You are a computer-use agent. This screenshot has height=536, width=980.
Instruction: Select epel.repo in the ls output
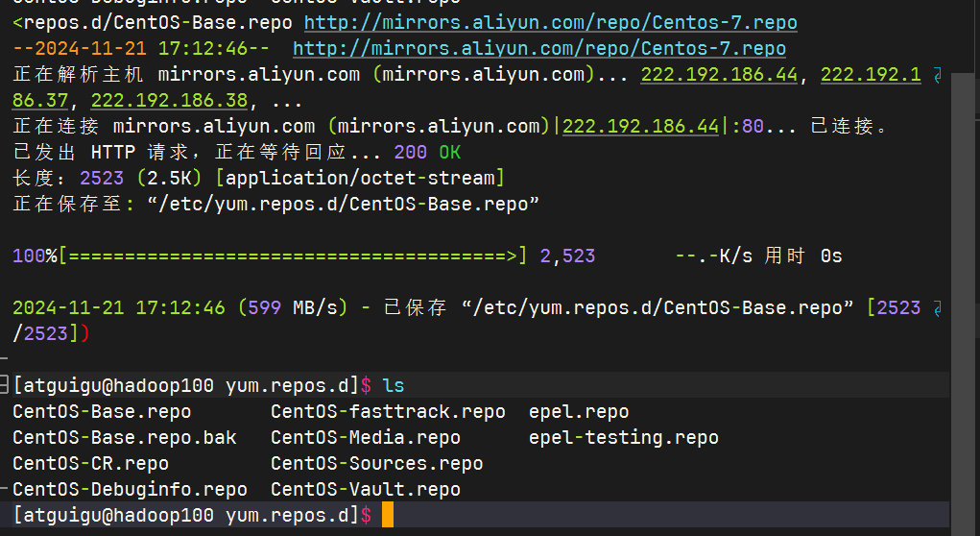pos(579,411)
